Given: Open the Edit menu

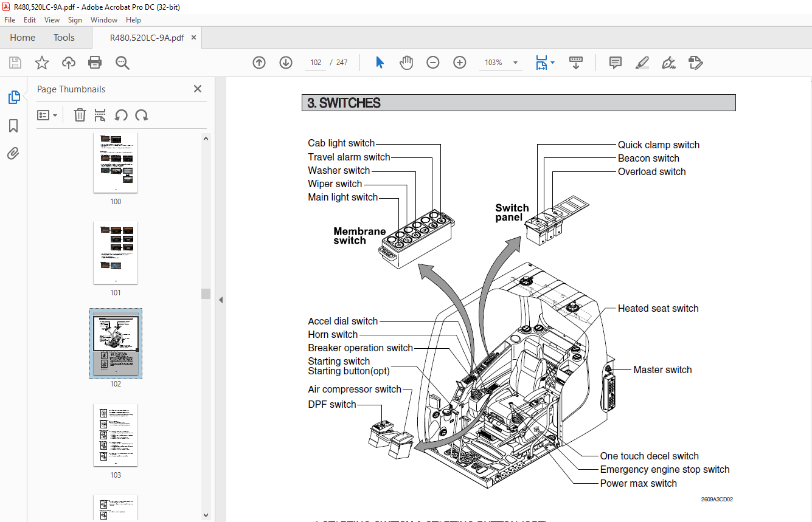Looking at the screenshot, I should coord(30,20).
